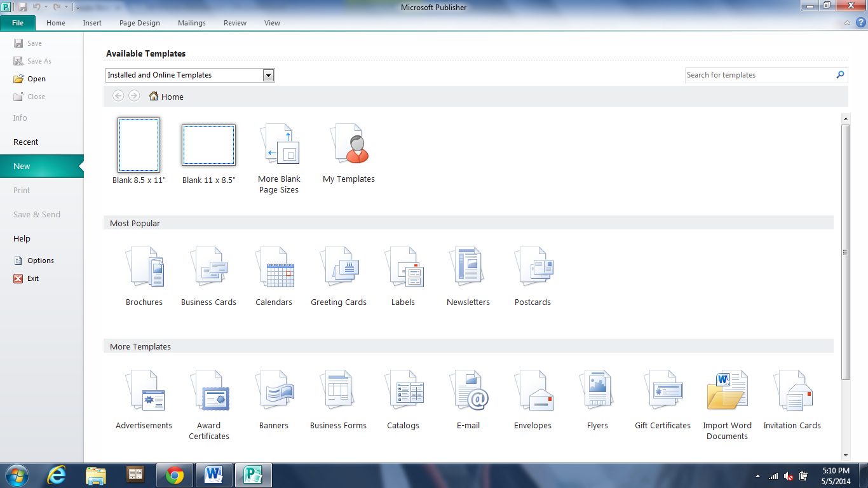
Task: Open the Envelopes template category
Action: [x=533, y=400]
